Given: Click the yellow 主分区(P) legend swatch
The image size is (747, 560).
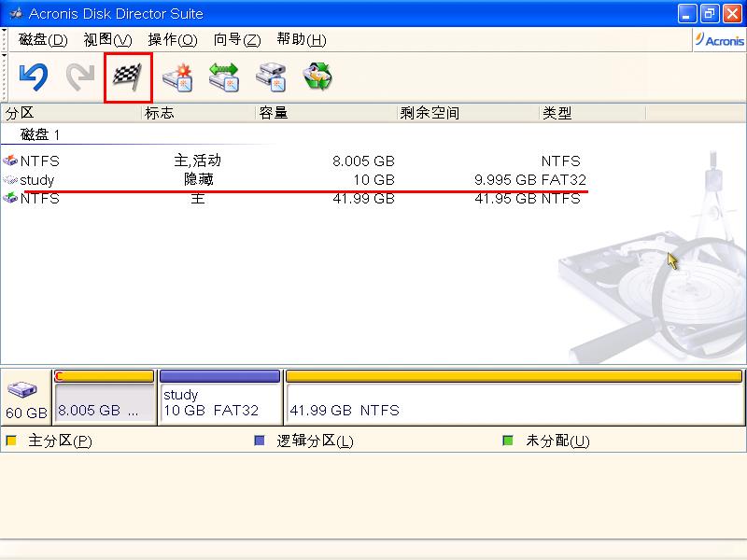Looking at the screenshot, I should pos(11,441).
